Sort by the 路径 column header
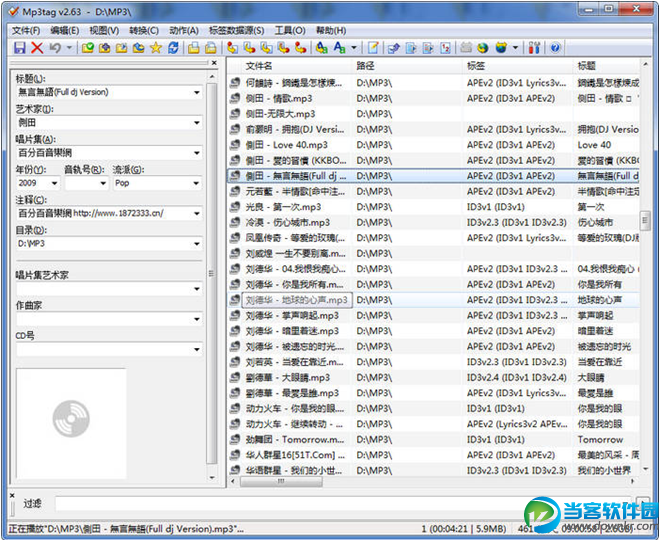 (x=407, y=66)
